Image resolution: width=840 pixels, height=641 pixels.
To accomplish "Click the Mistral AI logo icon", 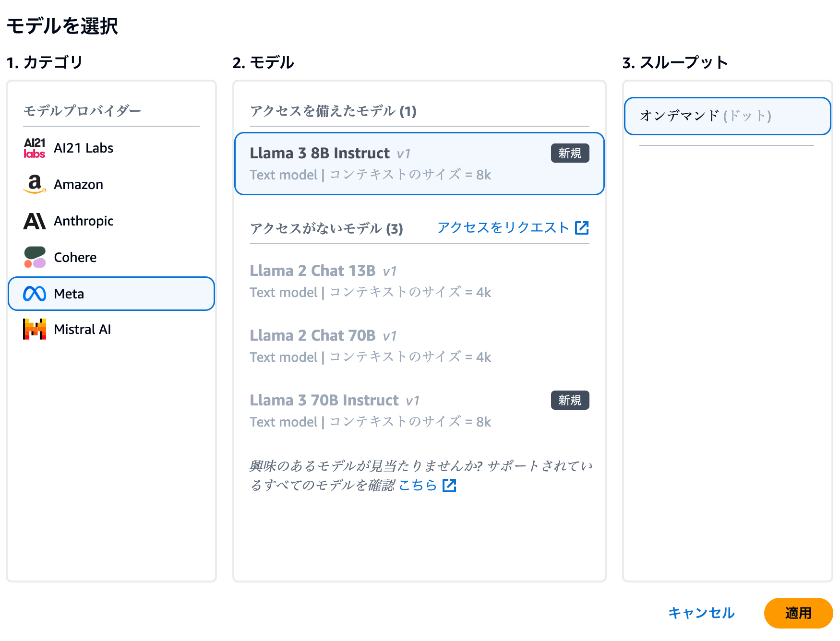I will click(35, 329).
